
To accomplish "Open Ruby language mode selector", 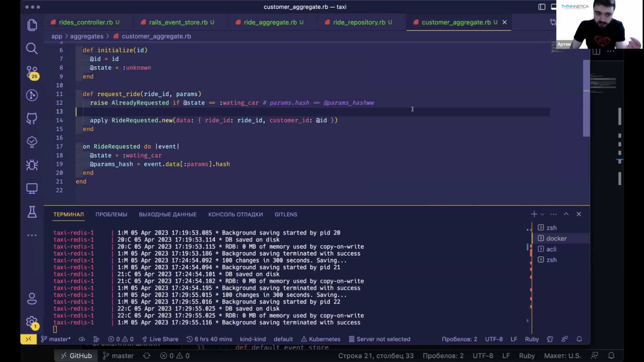I will (x=532, y=339).
